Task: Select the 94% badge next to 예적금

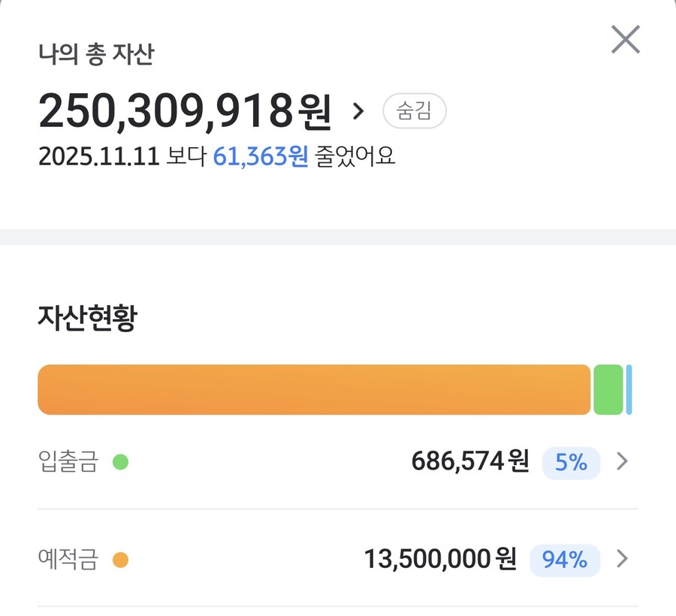Action: coord(564,560)
